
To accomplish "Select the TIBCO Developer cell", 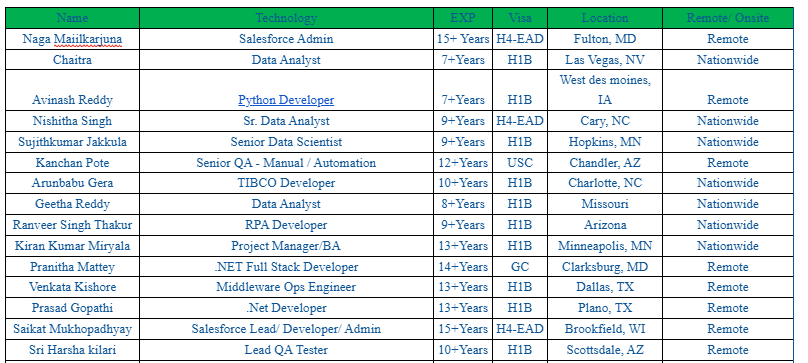I will tap(286, 183).
